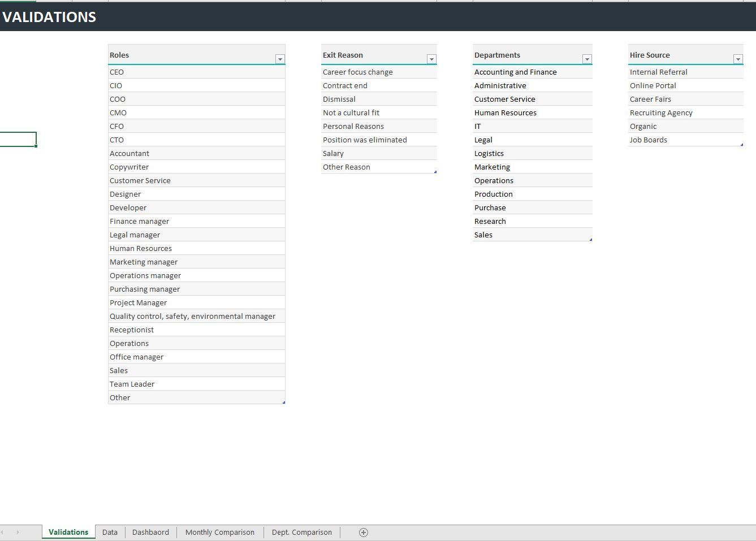Select the Research department cell

(533, 221)
